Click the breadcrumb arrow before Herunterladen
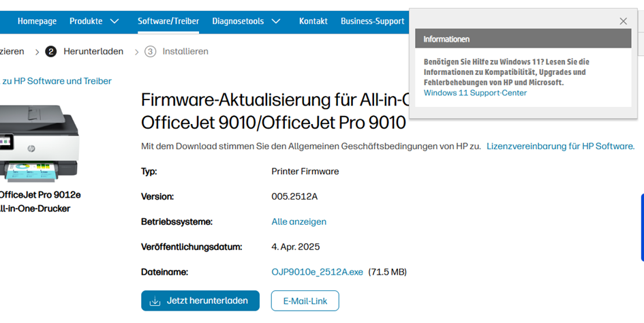The width and height of the screenshot is (644, 323). (x=37, y=52)
